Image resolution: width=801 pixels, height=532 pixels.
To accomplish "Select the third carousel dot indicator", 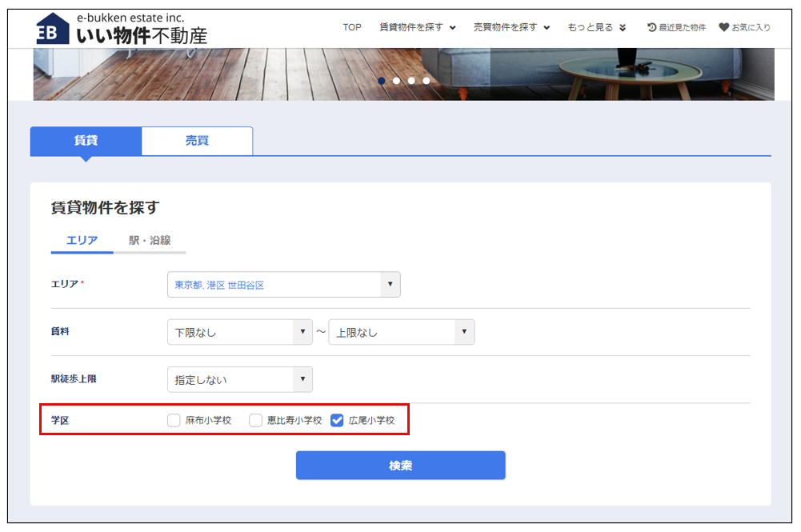I will [411, 81].
